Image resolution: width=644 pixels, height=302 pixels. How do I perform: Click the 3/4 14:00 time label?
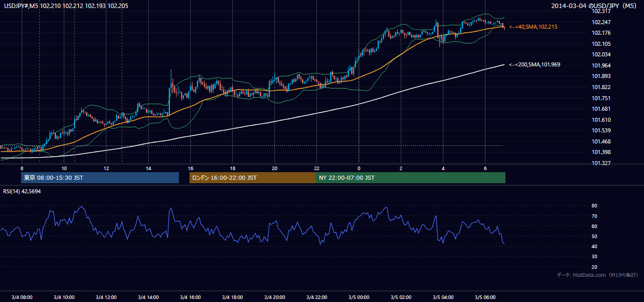pos(148,297)
